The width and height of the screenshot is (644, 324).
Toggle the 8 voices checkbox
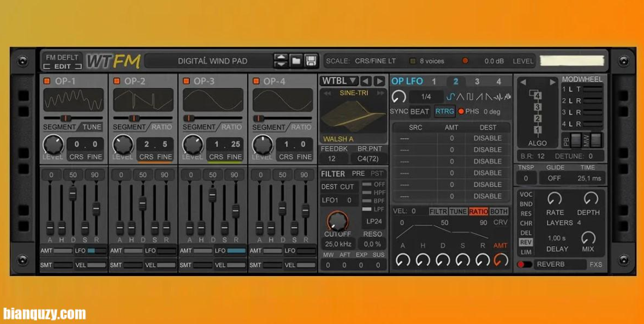click(413, 61)
